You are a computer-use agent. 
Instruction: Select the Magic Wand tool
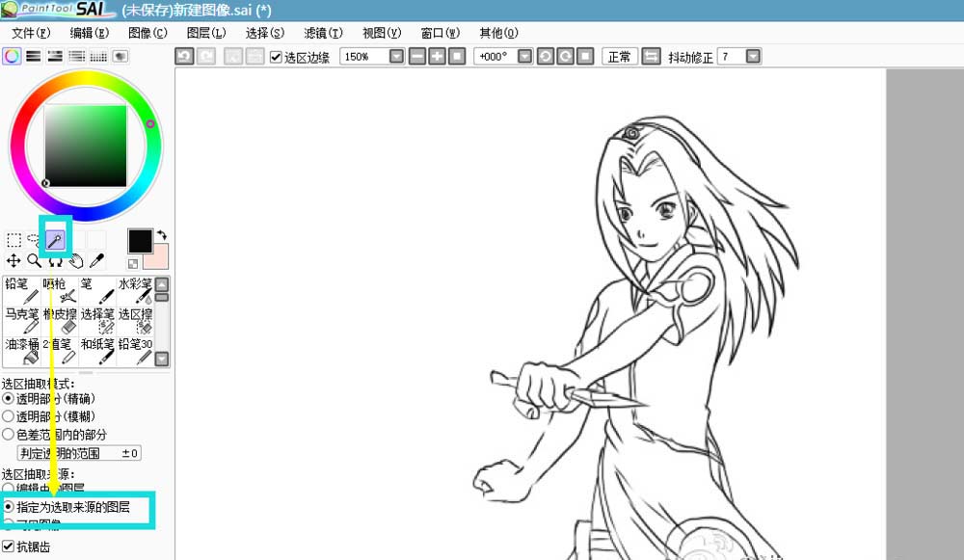57,240
